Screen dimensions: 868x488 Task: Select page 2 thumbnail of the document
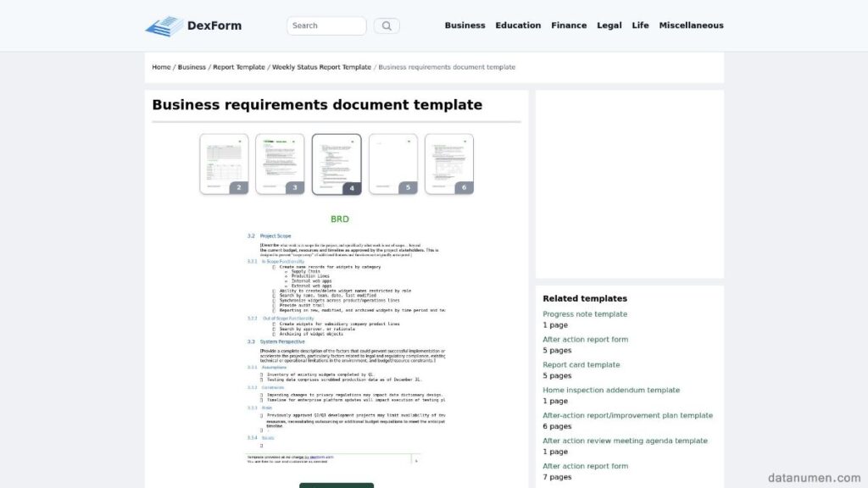coord(223,163)
